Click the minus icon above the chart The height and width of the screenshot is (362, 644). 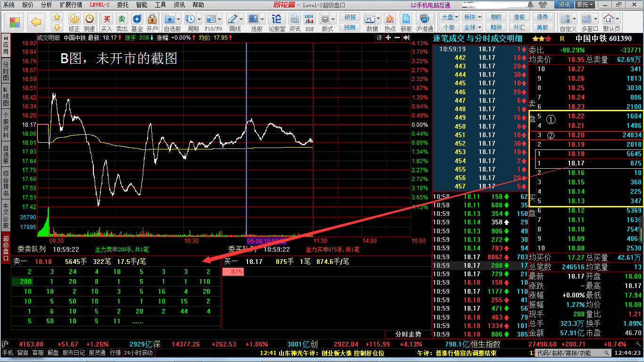click(x=396, y=38)
